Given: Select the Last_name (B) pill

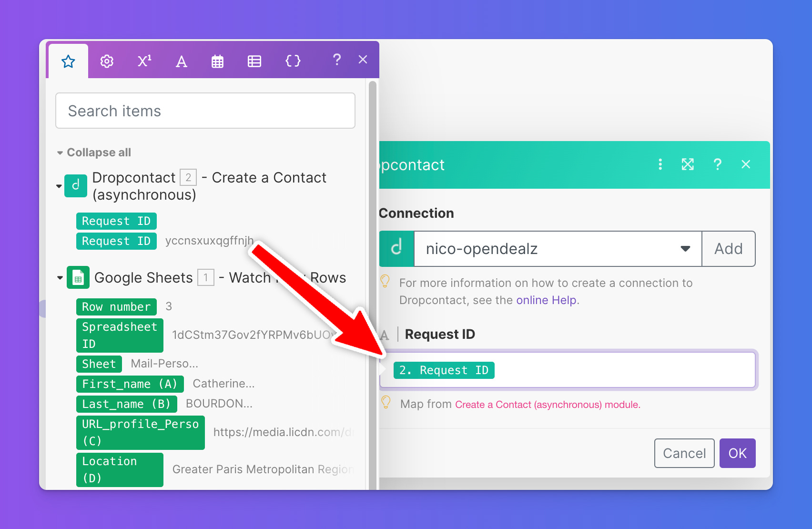Looking at the screenshot, I should tap(127, 404).
